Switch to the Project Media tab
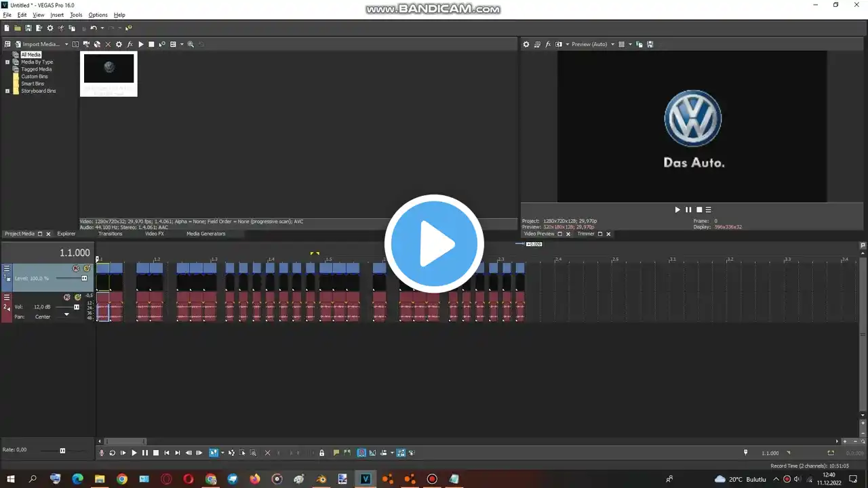The width and height of the screenshot is (868, 488). pyautogui.click(x=20, y=234)
